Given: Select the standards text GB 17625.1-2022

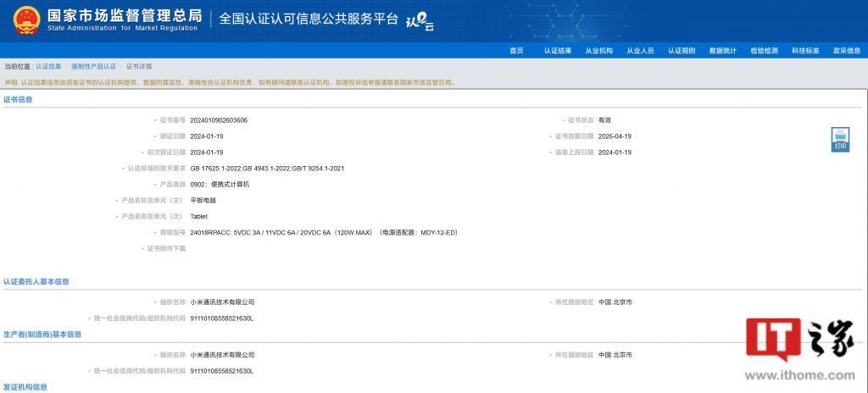Looking at the screenshot, I should [x=267, y=169].
